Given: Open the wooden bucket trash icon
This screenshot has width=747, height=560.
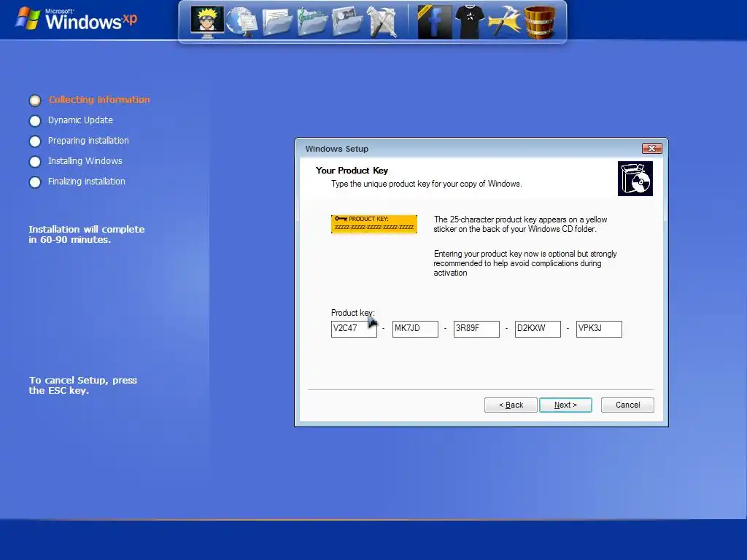Looking at the screenshot, I should click(540, 22).
